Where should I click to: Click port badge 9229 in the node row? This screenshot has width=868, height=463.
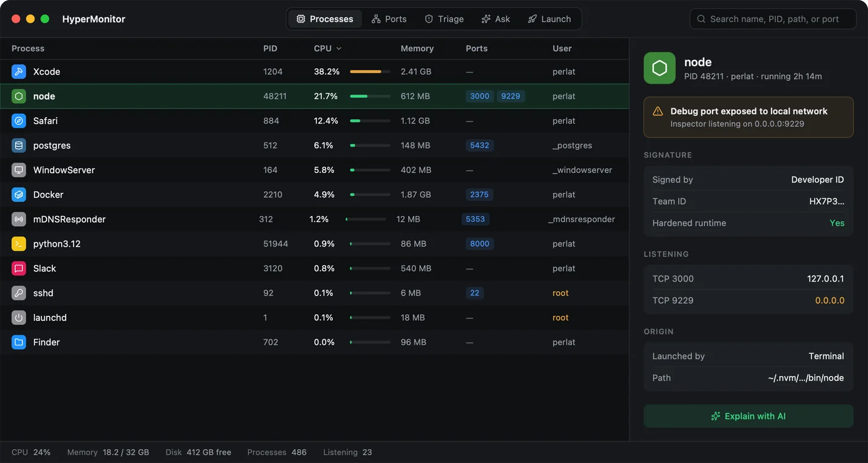pyautogui.click(x=511, y=96)
